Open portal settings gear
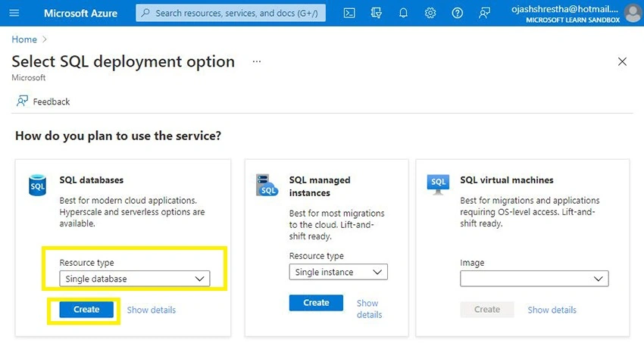 [430, 13]
